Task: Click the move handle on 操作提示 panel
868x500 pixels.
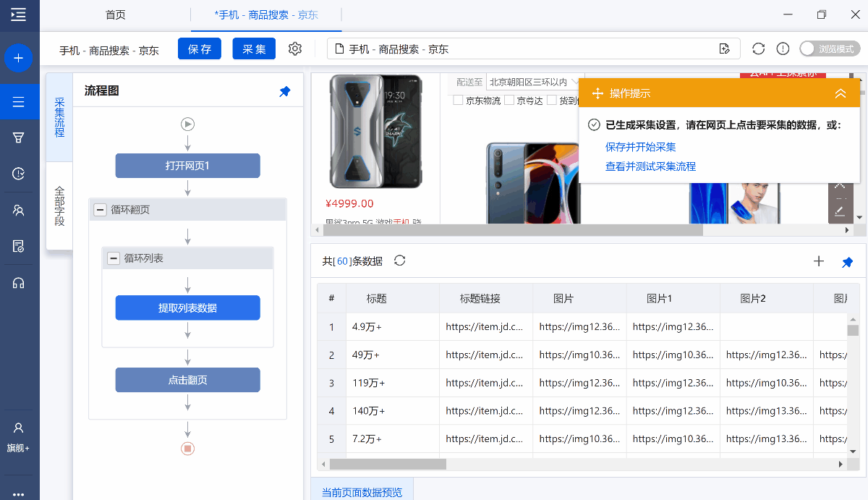Action: coord(597,93)
